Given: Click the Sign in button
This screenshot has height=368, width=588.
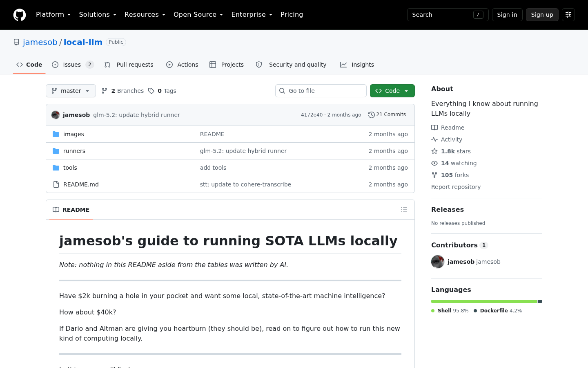Looking at the screenshot, I should click(507, 15).
